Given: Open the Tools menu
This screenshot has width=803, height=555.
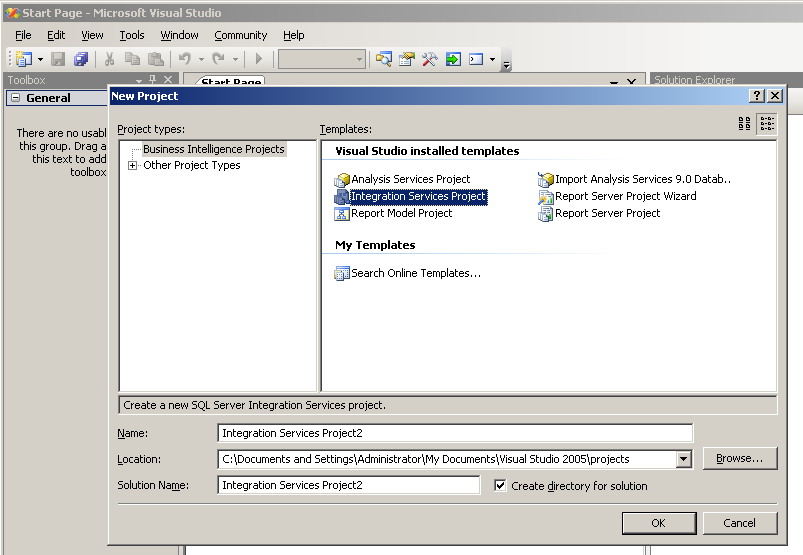Looking at the screenshot, I should click(132, 35).
